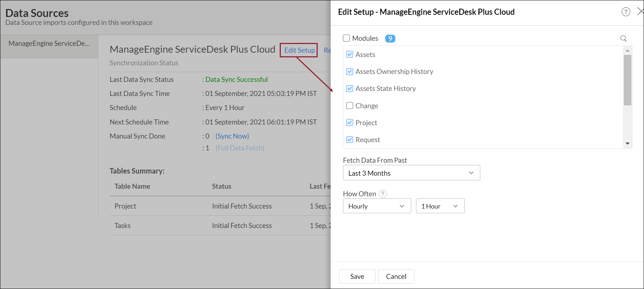Close the Edit Setup panel
This screenshot has width=644, height=289.
640,12
